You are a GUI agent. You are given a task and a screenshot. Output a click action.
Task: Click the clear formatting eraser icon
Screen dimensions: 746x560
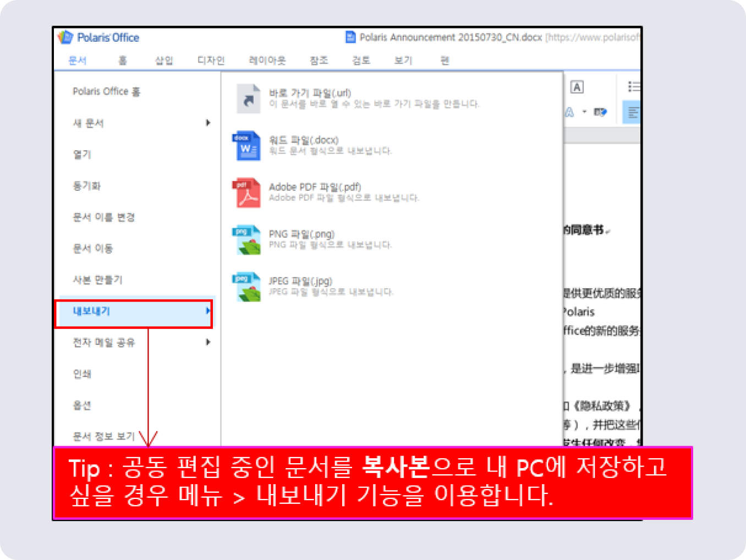[x=600, y=112]
